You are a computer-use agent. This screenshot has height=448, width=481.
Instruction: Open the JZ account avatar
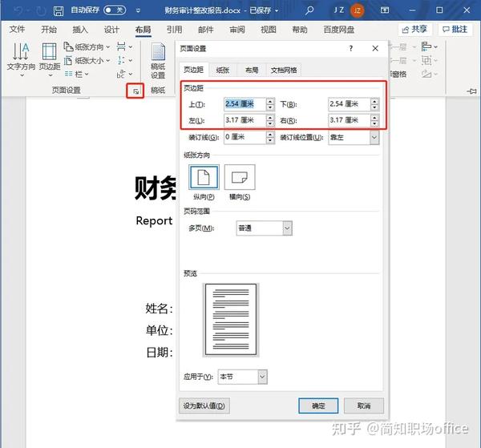coord(357,10)
